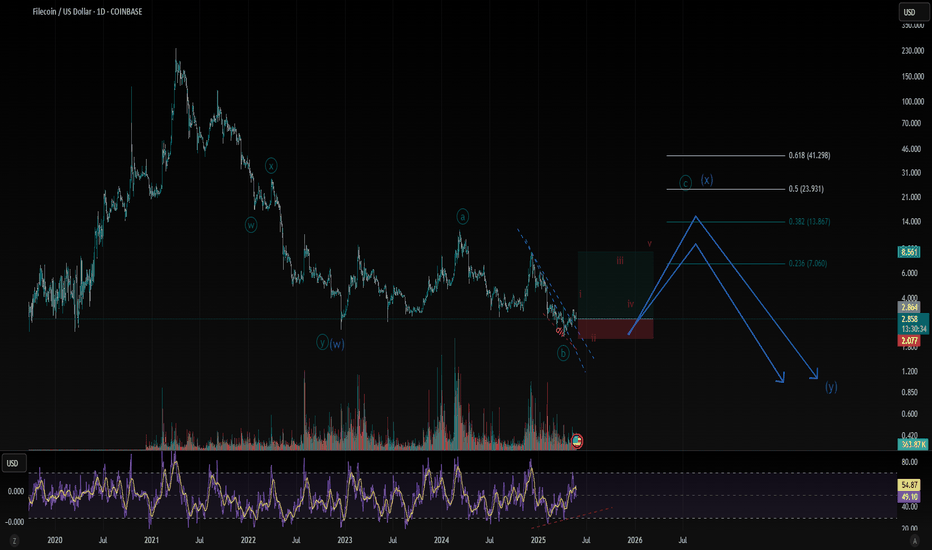This screenshot has height=550, width=932.
Task: Select the circled y wave label
Action: [322, 342]
